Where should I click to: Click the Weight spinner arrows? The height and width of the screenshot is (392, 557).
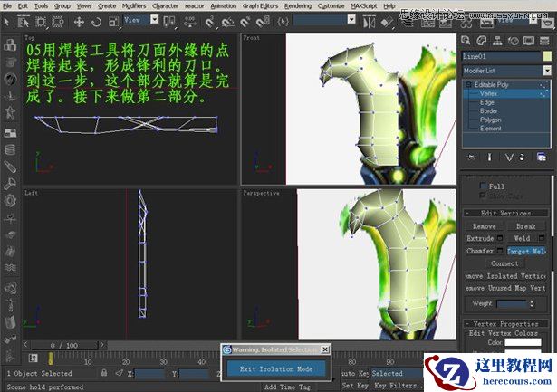pos(532,303)
